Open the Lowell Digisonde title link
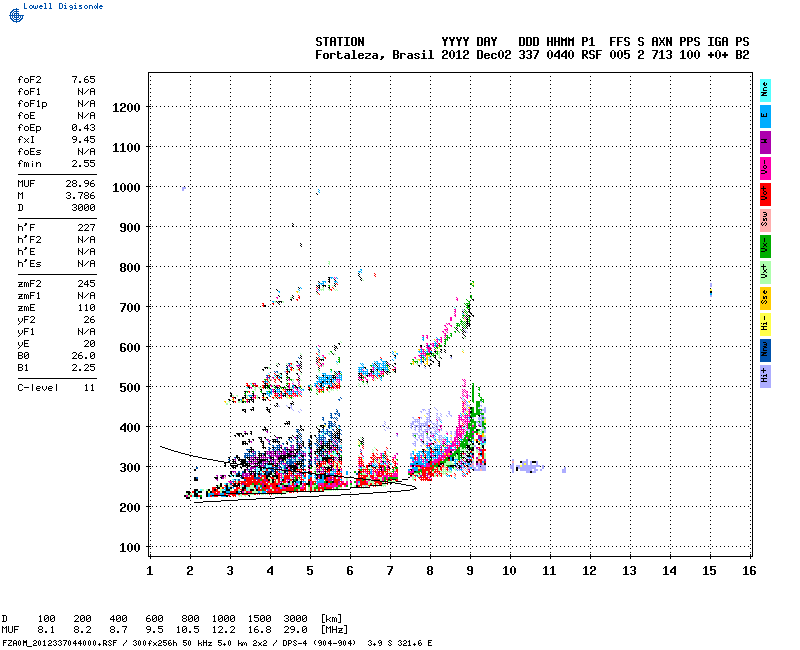This screenshot has height=650, width=800. [x=63, y=6]
